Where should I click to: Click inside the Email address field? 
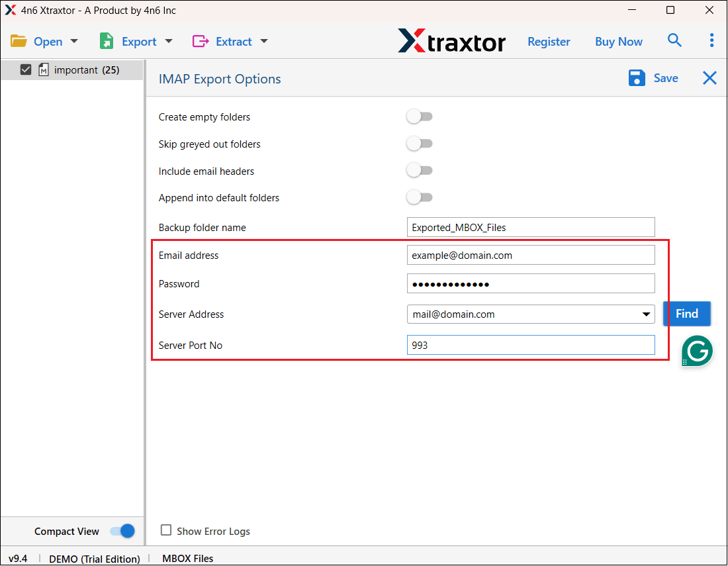[530, 255]
